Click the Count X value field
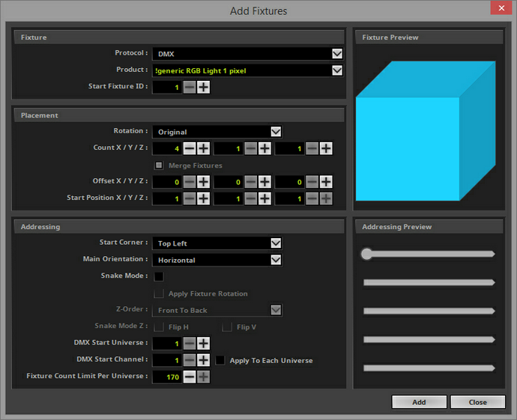The width and height of the screenshot is (517, 420). click(167, 148)
